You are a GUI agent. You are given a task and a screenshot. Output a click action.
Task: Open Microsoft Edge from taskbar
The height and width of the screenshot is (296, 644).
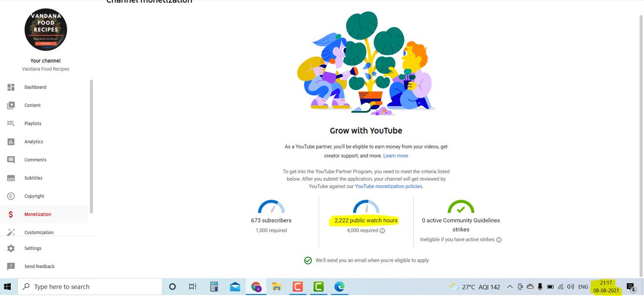click(x=339, y=287)
